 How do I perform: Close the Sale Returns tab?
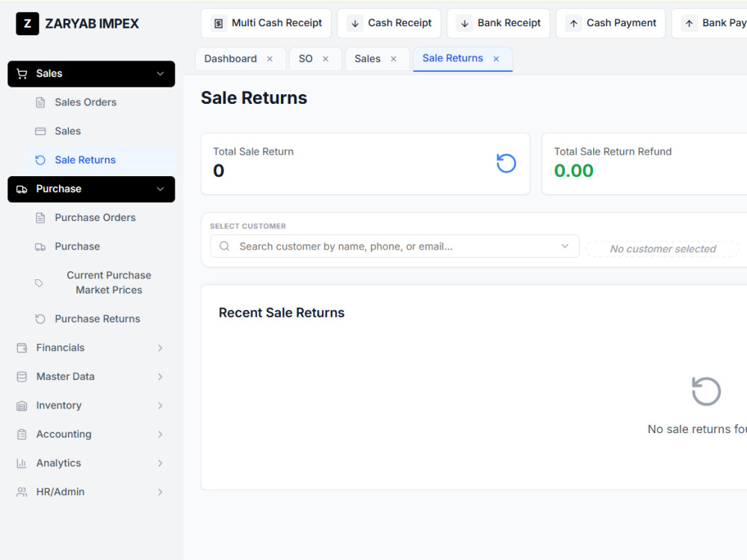click(x=496, y=58)
